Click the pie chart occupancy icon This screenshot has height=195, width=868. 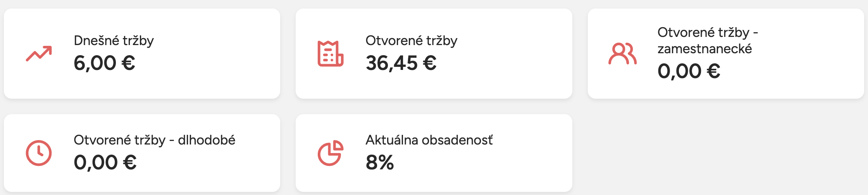(x=331, y=153)
